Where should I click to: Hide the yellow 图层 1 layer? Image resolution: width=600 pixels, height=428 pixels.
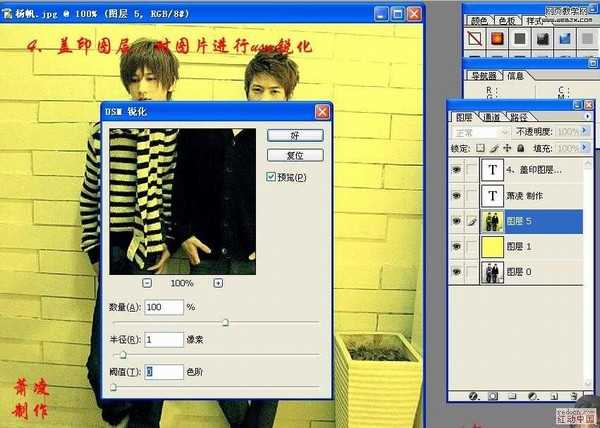coord(457,247)
